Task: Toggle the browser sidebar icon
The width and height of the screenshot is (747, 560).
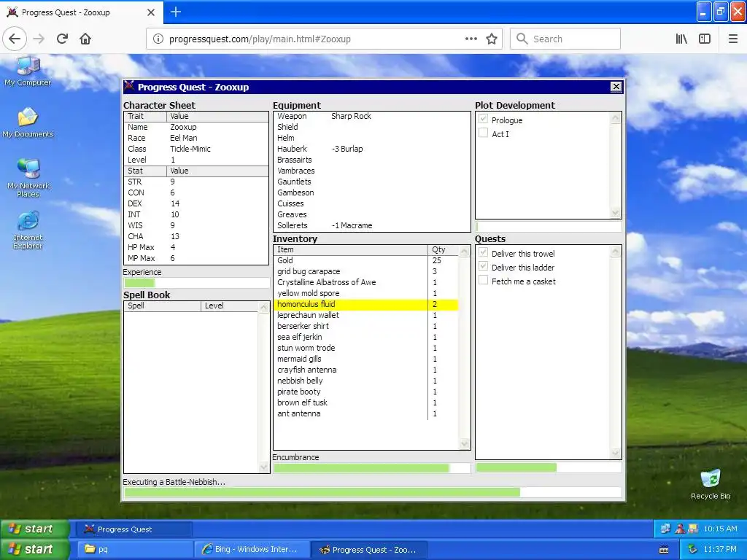Action: [705, 39]
